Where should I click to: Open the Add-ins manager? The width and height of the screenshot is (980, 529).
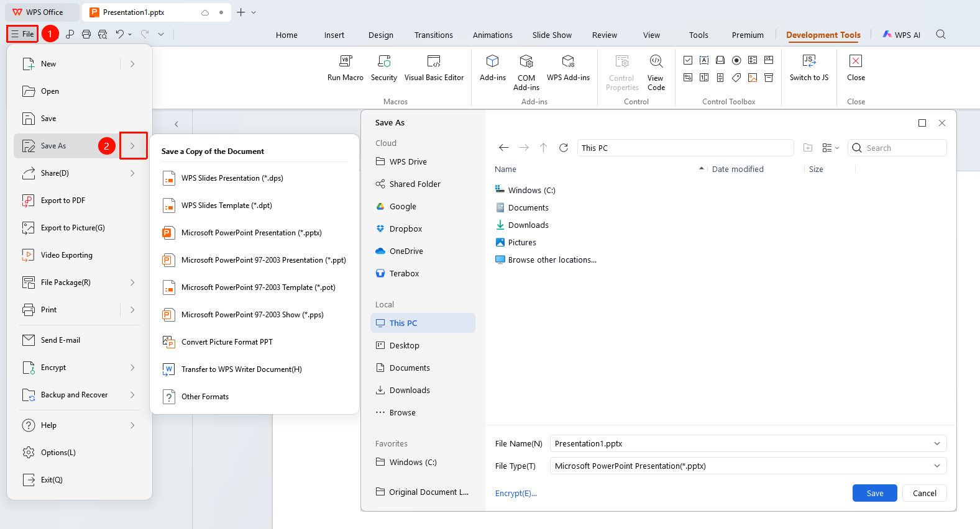[493, 68]
